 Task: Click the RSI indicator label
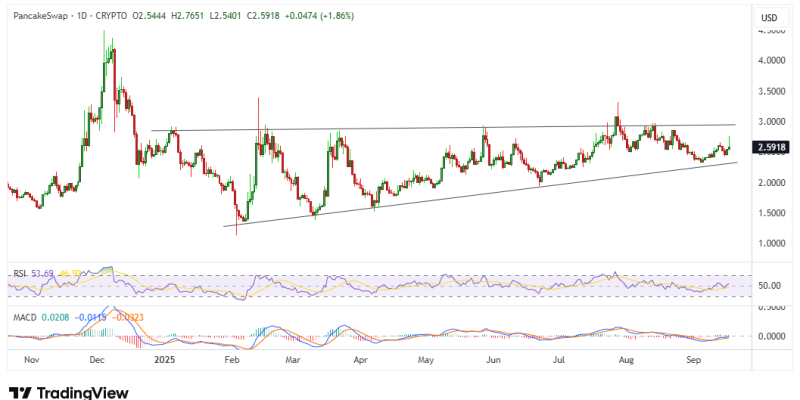20,274
